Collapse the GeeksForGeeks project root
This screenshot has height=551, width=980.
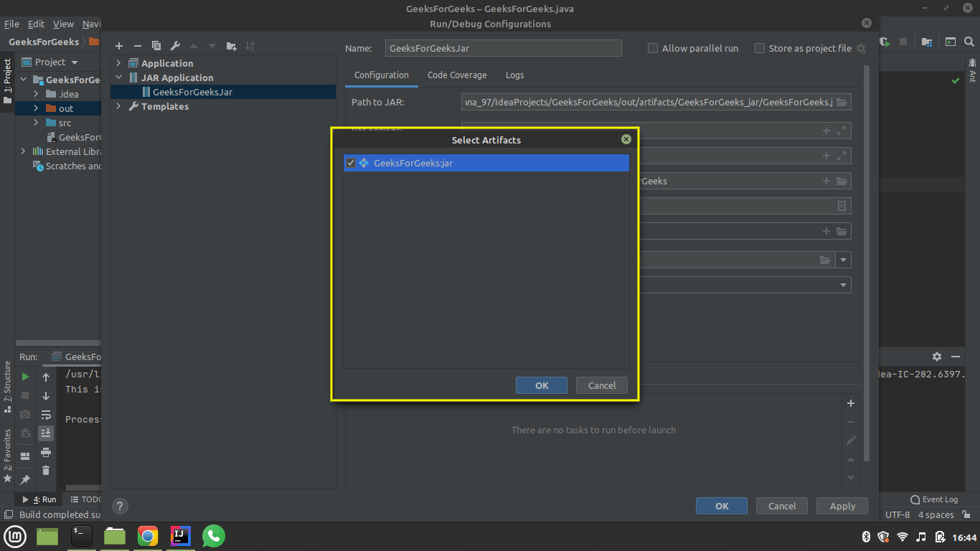pyautogui.click(x=24, y=80)
